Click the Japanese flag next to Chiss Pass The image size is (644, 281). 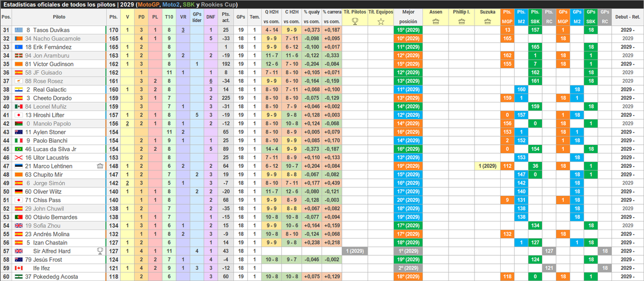[x=19, y=200]
